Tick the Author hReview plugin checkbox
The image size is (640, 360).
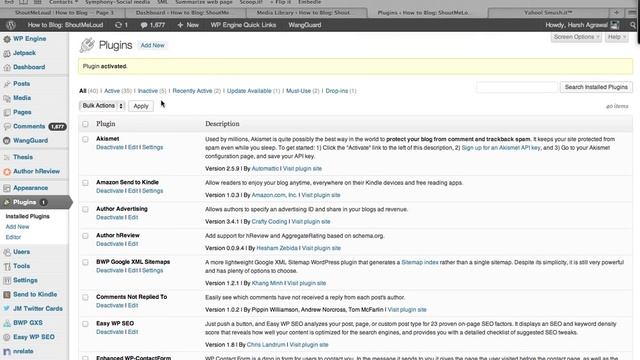pyautogui.click(x=85, y=236)
